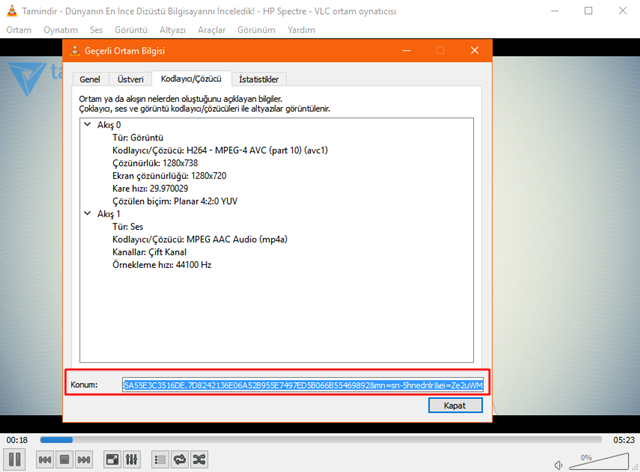Select the 'Tür: Görüntü' row
640x472 pixels.
[138, 138]
